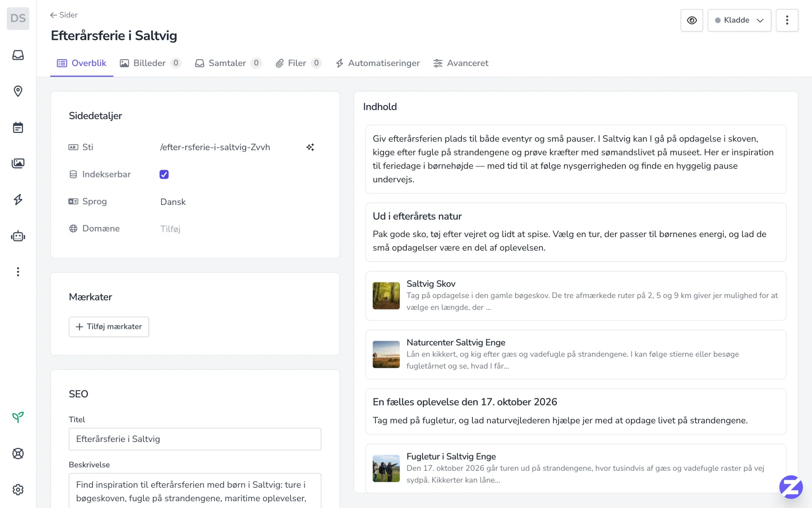Viewport: 812px width, 508px height.
Task: Go back to Sider
Action: coord(64,15)
